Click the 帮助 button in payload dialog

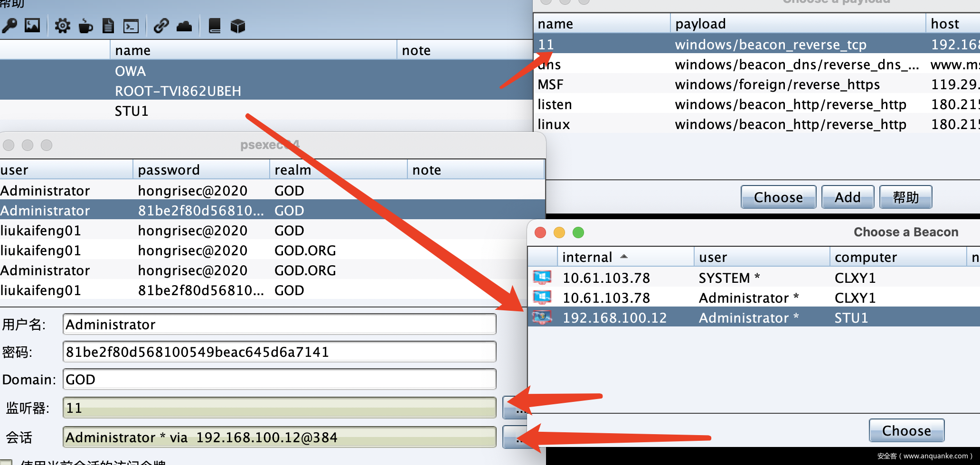click(x=905, y=197)
